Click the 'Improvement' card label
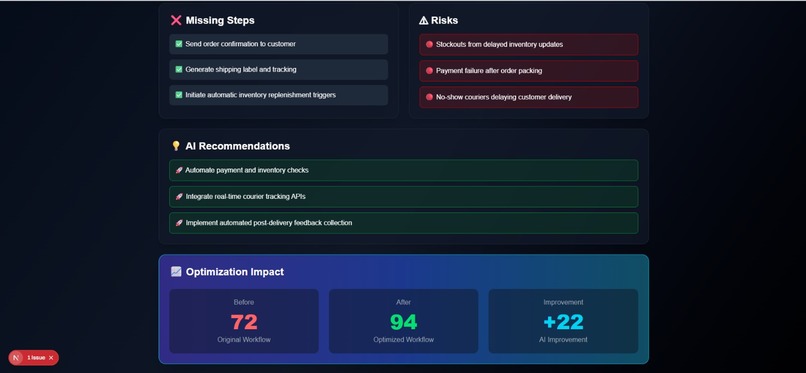This screenshot has width=806, height=373. (563, 302)
